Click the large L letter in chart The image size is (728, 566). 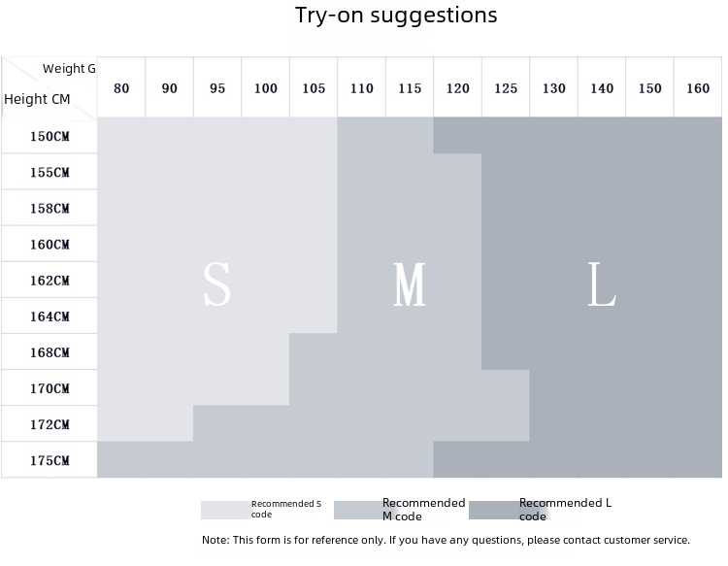[602, 285]
